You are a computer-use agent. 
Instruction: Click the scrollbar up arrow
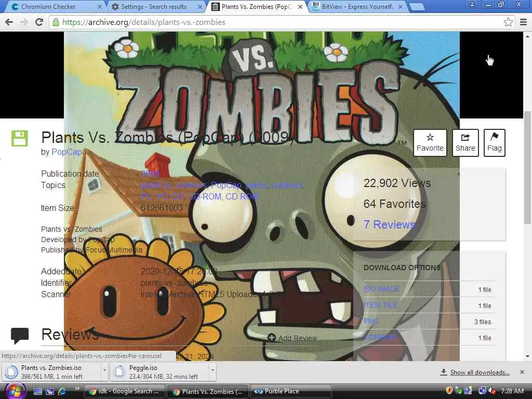point(527,36)
